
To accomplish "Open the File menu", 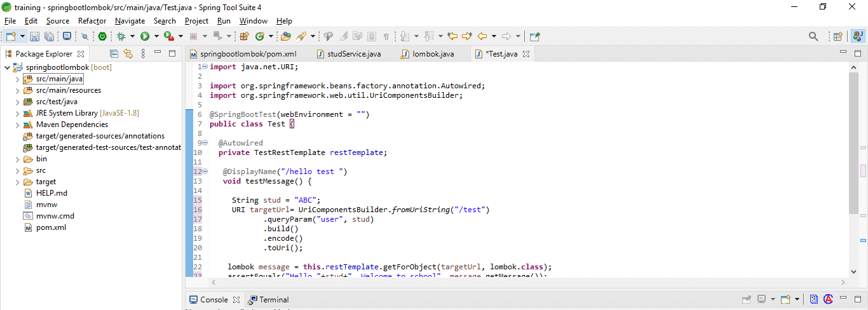I will [x=10, y=21].
